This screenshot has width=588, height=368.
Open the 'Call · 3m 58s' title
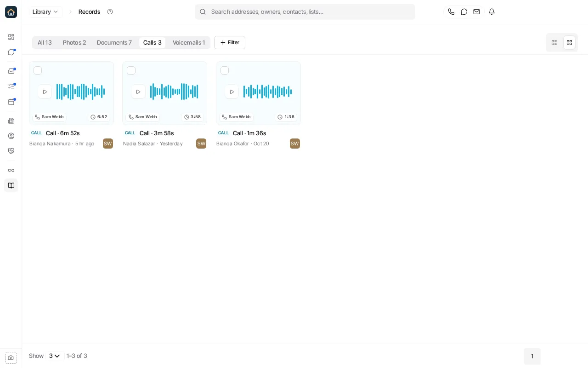click(157, 133)
